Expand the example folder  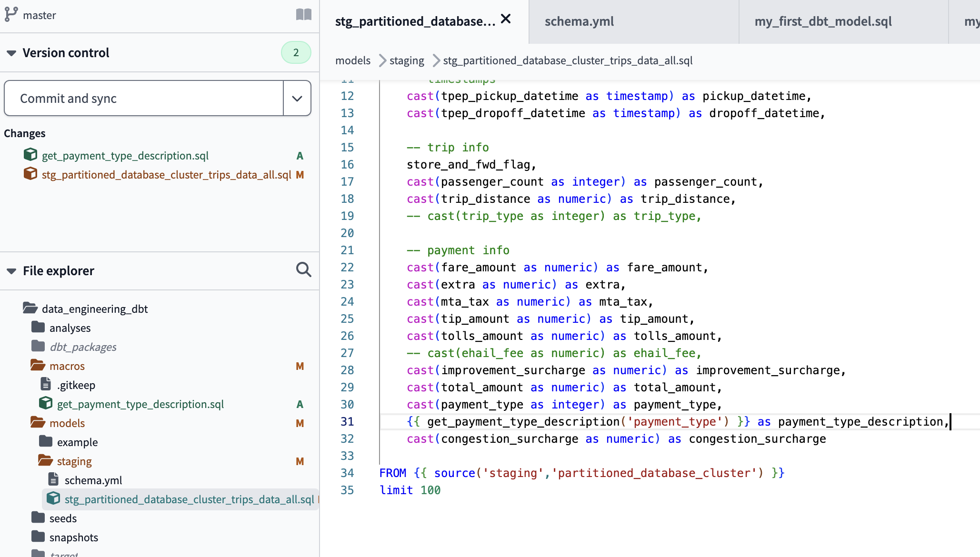point(77,442)
